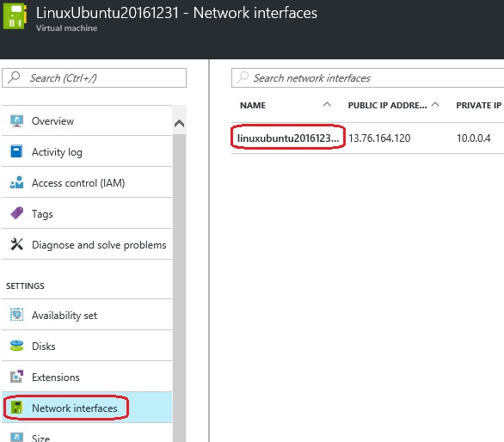This screenshot has width=504, height=442.
Task: Click the LinuxUbuntu20161231 blade title
Action: (x=176, y=13)
